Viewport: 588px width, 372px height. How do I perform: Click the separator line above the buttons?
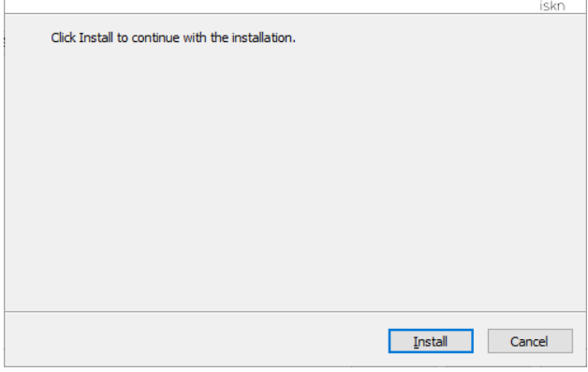coord(295,311)
